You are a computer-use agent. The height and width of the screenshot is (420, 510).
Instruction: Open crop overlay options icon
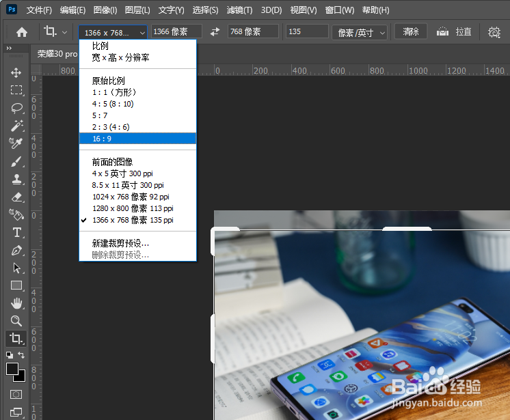(494, 32)
